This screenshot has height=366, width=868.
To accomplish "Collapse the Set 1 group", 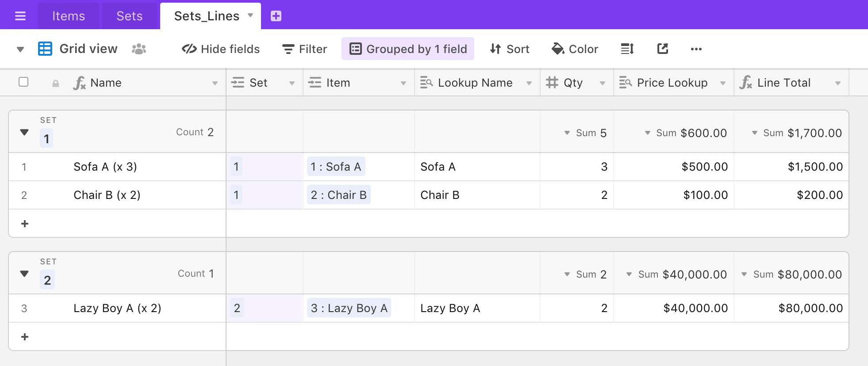I will pos(24,132).
